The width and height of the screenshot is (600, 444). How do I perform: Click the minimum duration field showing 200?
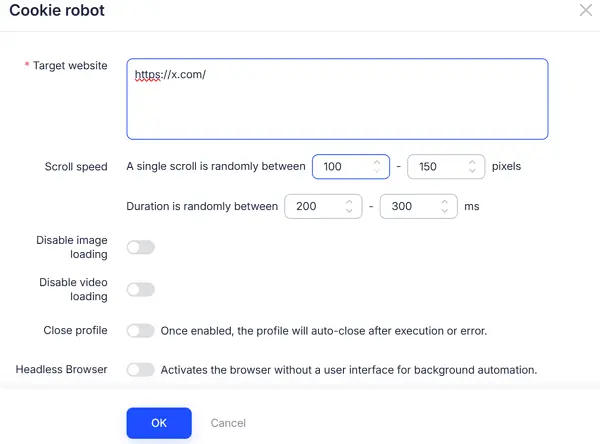[314, 206]
